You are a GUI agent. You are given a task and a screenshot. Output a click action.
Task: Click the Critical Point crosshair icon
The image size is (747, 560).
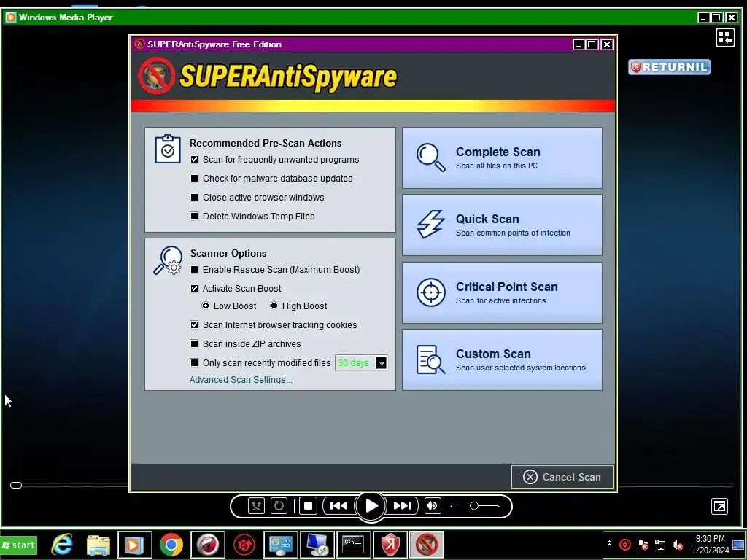[x=430, y=292]
